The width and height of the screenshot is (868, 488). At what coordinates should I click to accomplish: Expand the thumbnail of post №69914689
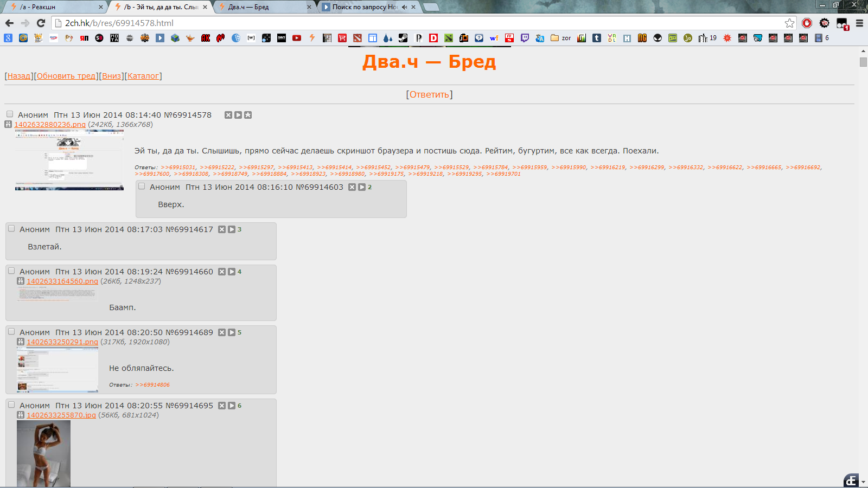[58, 370]
